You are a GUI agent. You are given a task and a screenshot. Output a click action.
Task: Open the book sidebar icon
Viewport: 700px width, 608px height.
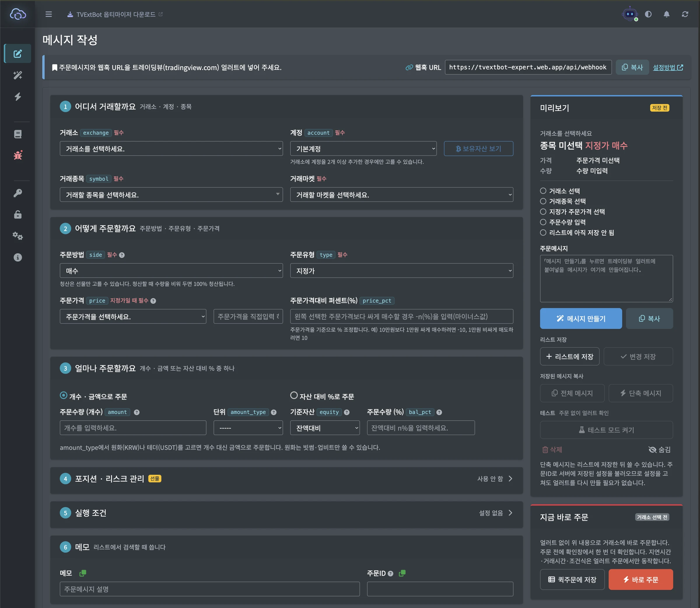(17, 134)
